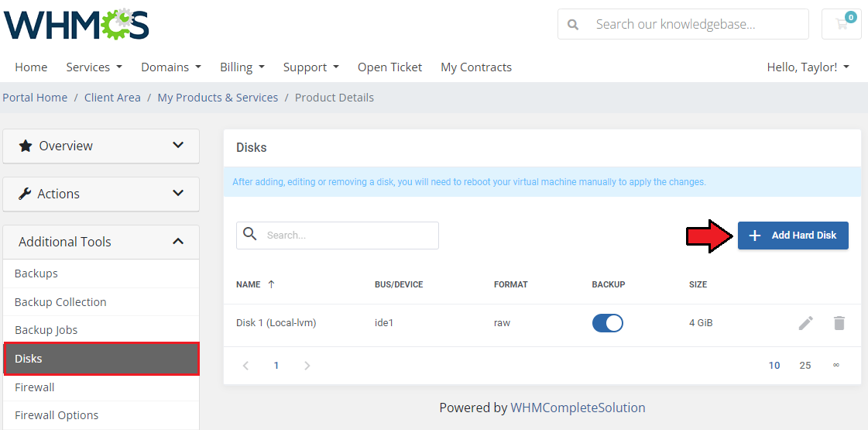Screen dimensions: 868x430
Task: Delete Disk 1 with the trash icon
Action: tap(839, 323)
